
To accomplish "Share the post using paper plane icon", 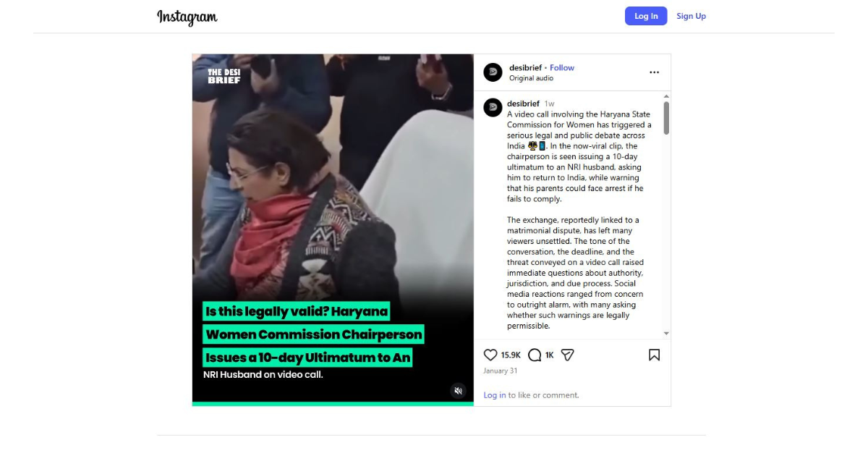I will 568,355.
